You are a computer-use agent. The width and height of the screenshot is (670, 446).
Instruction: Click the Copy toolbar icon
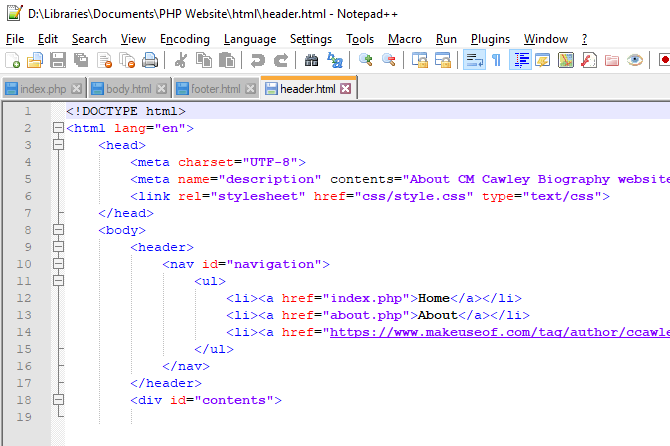(204, 60)
